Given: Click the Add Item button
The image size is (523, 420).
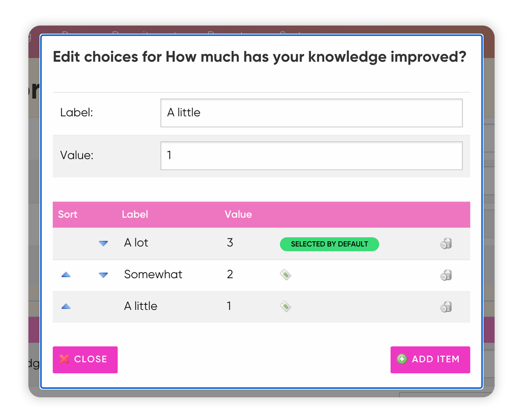Looking at the screenshot, I should [x=430, y=360].
